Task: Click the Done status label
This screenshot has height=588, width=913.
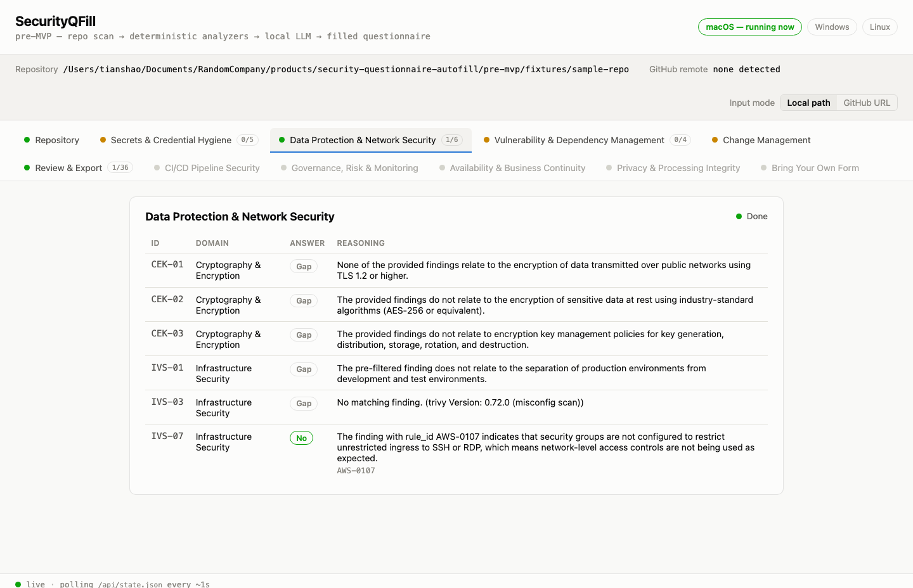Action: (757, 216)
